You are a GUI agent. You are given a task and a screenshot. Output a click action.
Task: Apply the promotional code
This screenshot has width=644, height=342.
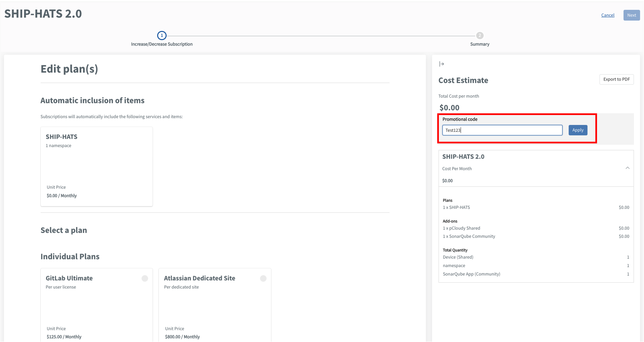pos(578,130)
